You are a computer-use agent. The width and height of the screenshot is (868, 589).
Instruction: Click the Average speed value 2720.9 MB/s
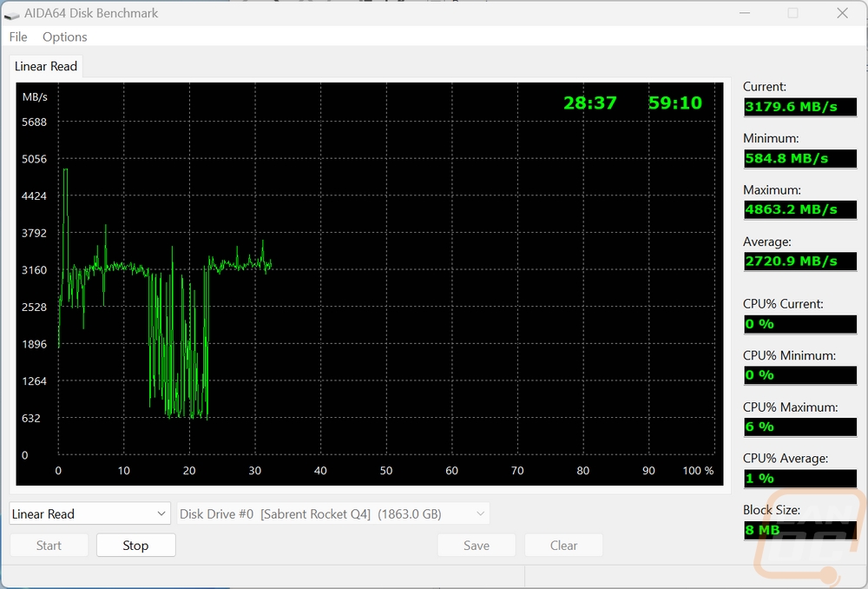coord(800,261)
